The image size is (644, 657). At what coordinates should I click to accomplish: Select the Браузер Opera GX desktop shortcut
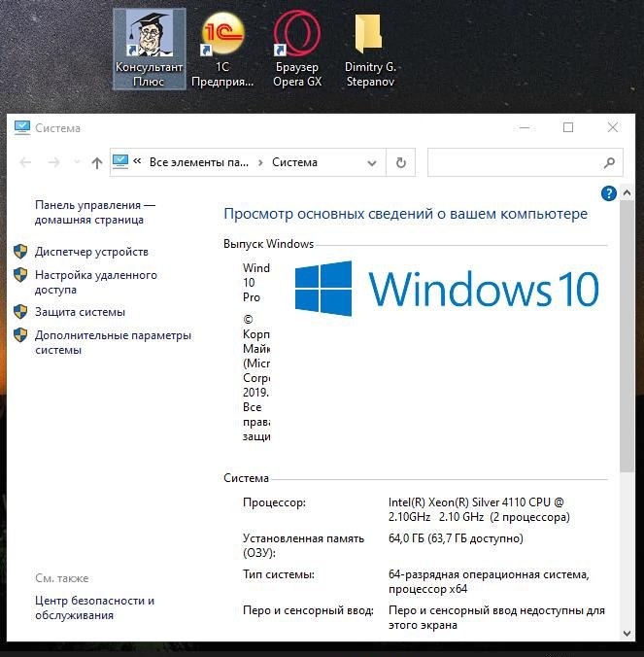tap(297, 49)
